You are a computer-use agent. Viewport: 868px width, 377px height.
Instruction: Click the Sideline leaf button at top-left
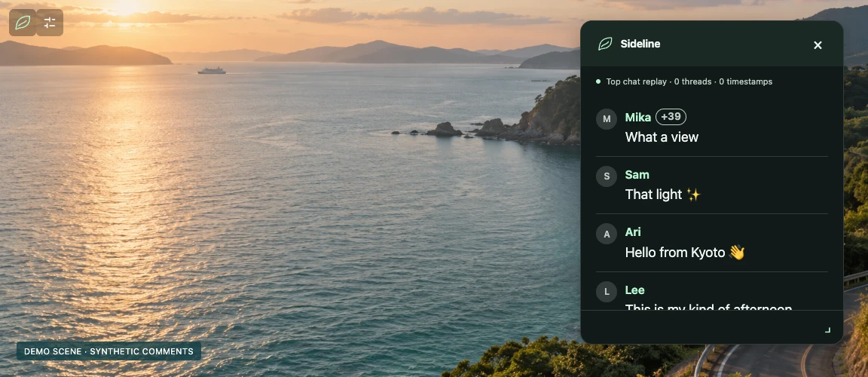[23, 23]
